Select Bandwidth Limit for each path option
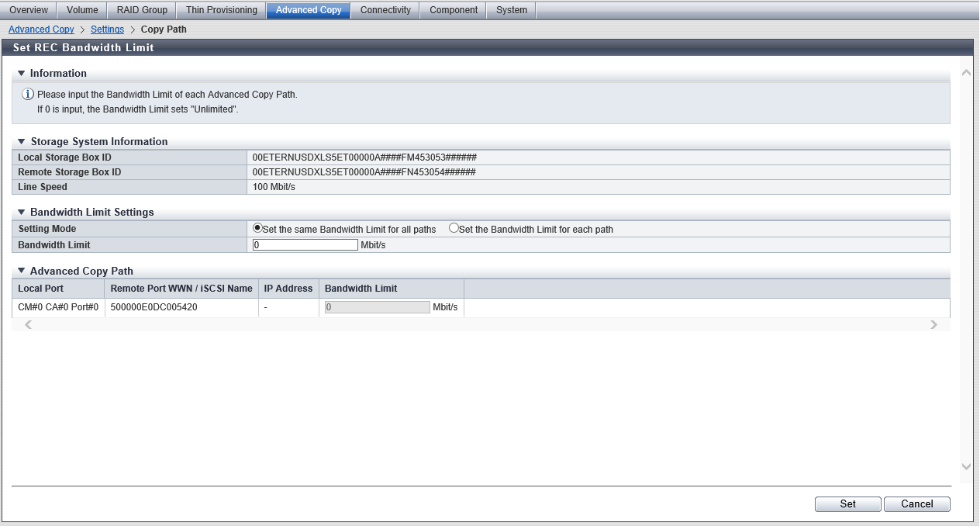Image resolution: width=980 pixels, height=526 pixels. (x=454, y=228)
